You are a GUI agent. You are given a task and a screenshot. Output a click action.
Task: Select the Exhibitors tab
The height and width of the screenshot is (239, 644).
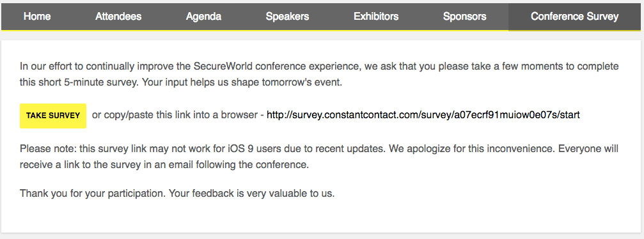point(376,17)
